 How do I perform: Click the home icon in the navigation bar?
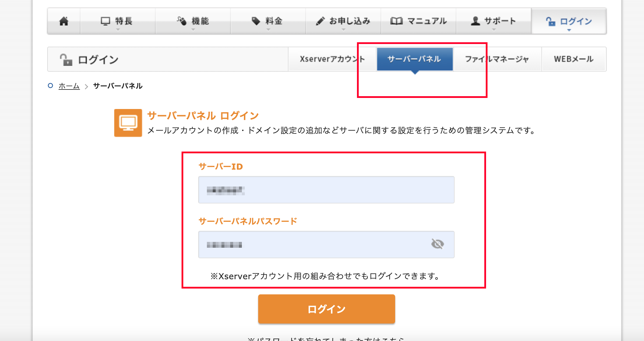pos(64,21)
